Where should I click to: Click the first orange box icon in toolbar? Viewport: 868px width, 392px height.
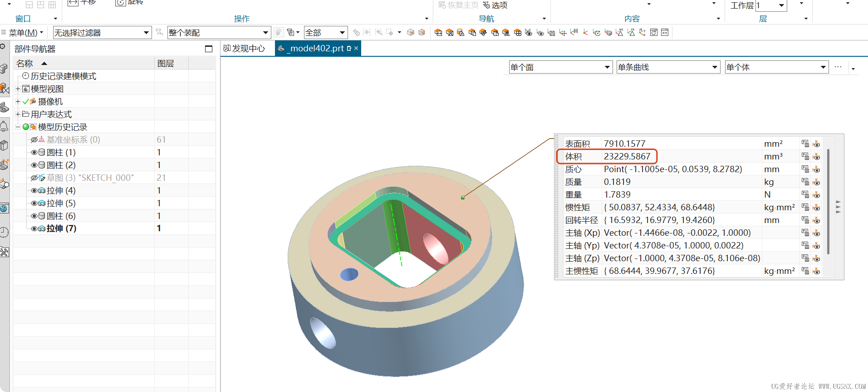pyautogui.click(x=438, y=33)
